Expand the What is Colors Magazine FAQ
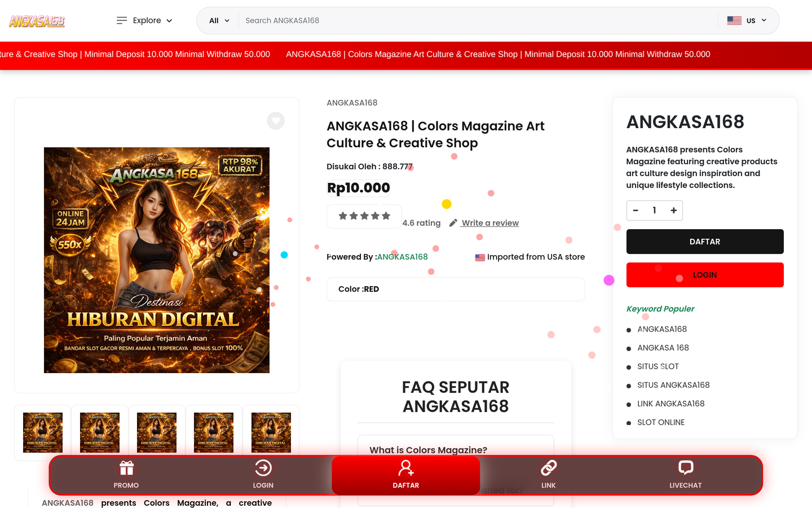The height and width of the screenshot is (508, 812). point(456,450)
